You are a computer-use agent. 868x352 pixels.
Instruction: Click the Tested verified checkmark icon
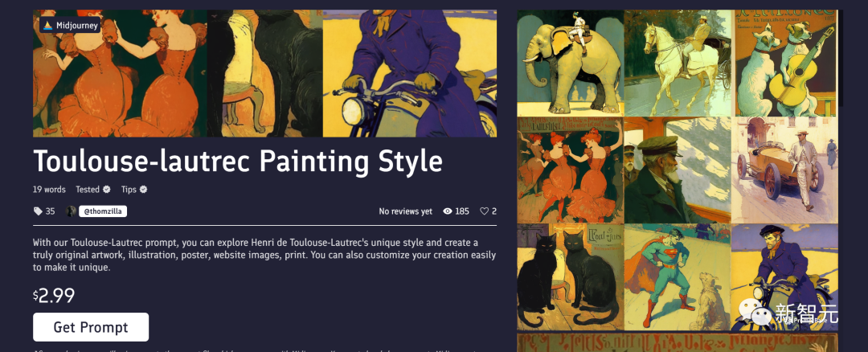(106, 190)
